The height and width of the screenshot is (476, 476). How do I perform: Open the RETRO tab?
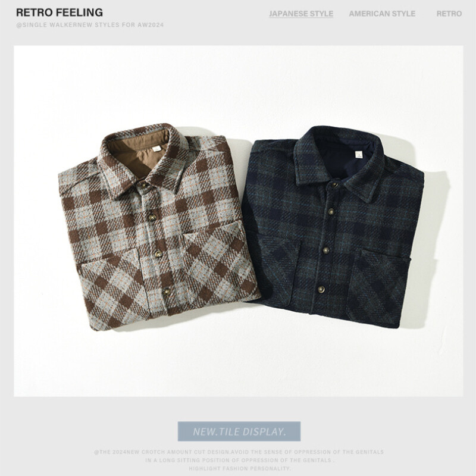pos(449,14)
